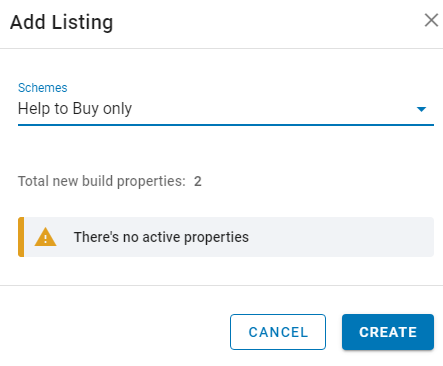The height and width of the screenshot is (366, 443).
Task: Click the new build count '2'
Action: tap(198, 182)
